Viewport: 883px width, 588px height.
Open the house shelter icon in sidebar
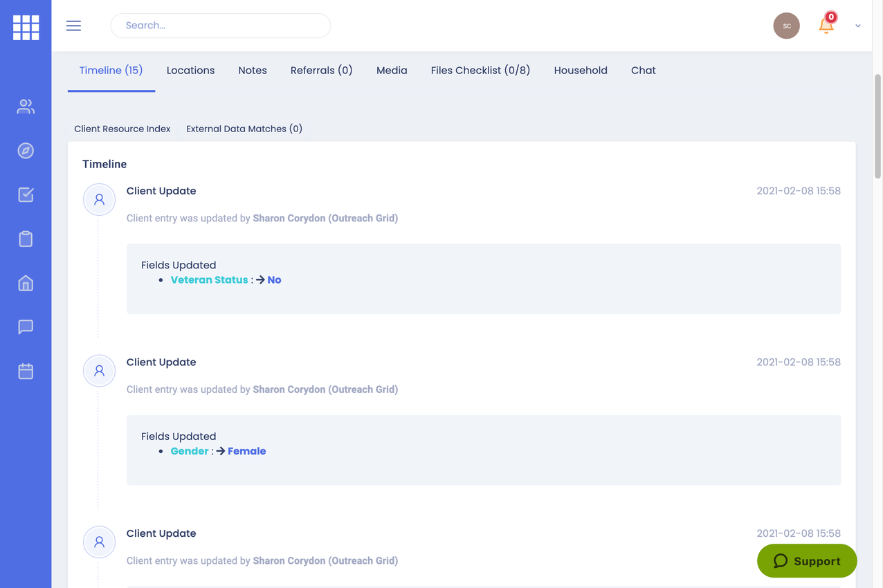26,283
